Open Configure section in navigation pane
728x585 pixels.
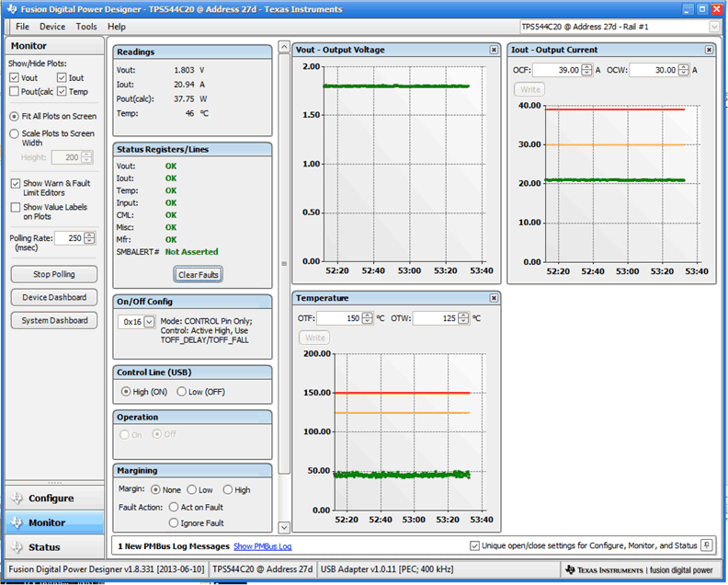tap(52, 499)
